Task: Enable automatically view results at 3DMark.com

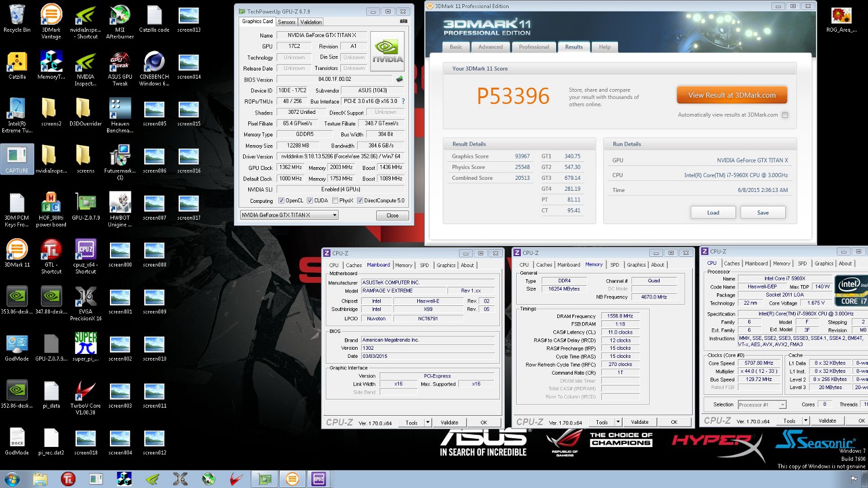Action: click(785, 115)
